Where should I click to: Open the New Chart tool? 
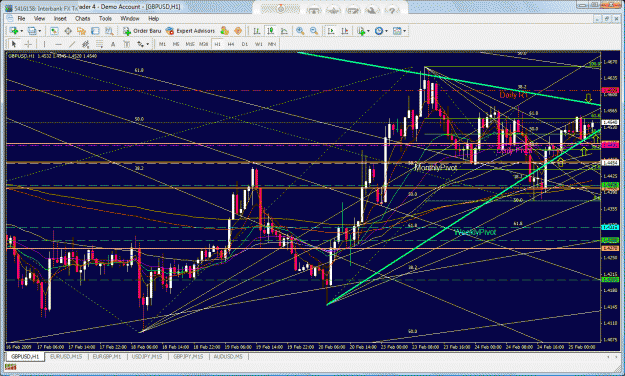14,31
